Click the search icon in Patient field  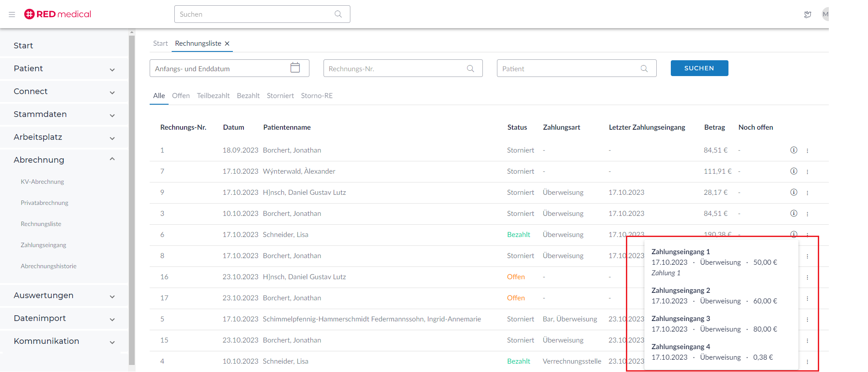point(644,69)
